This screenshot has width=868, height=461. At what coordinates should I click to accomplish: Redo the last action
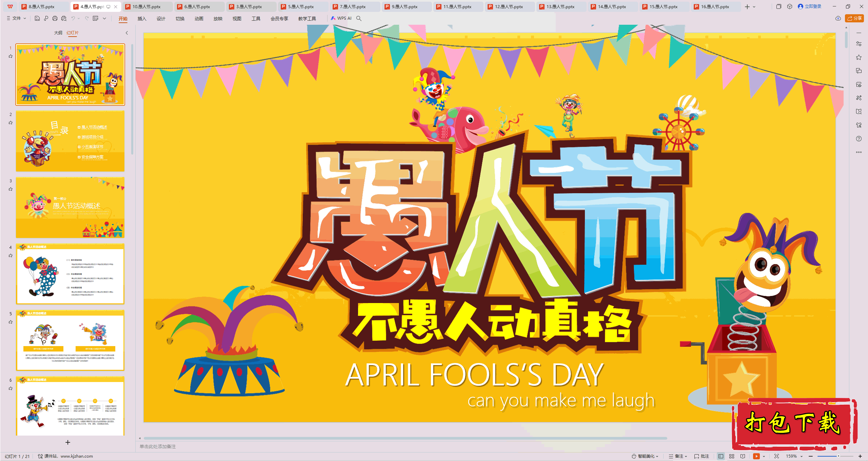pyautogui.click(x=87, y=18)
